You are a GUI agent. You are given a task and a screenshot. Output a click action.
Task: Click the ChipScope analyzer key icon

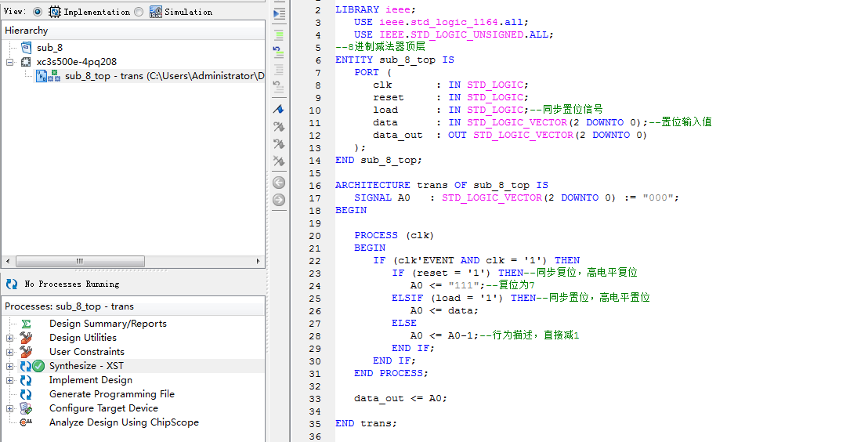[x=26, y=422]
